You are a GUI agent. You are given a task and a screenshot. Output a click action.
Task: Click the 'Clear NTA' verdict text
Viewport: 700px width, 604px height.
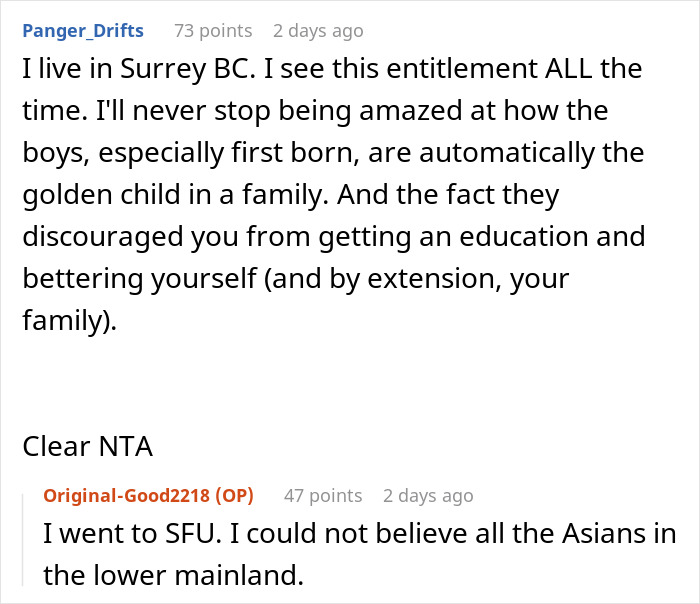(88, 446)
